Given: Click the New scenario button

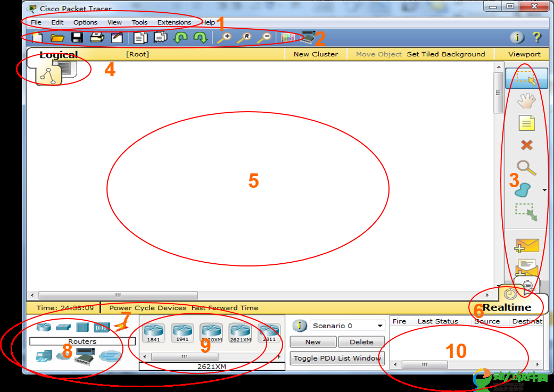Looking at the screenshot, I should coord(312,342).
